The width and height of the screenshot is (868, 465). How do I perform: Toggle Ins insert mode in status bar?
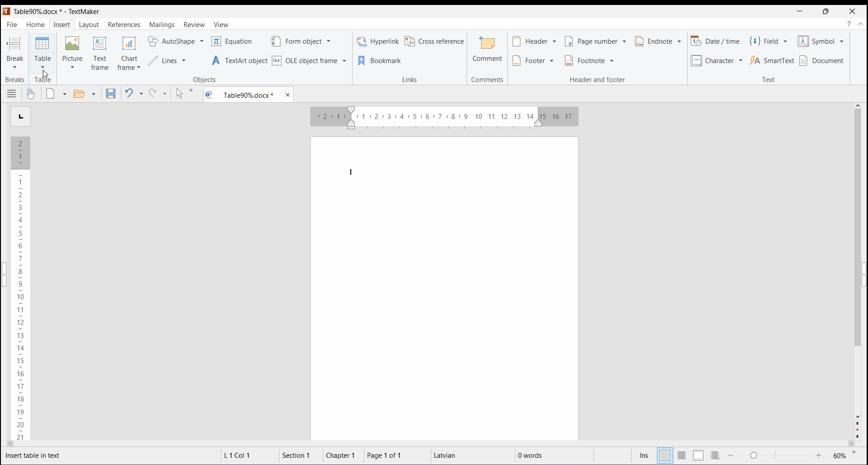point(643,456)
